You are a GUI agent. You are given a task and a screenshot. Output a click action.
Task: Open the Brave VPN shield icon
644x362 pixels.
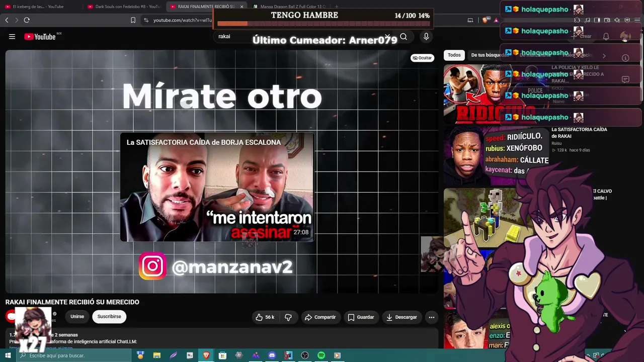coord(627,20)
